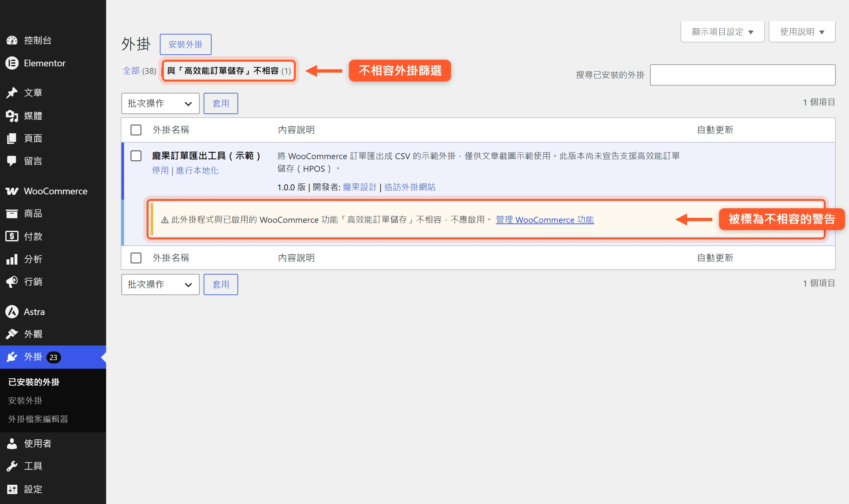Click the 文章 pushpin icon
849x504 pixels.
click(x=12, y=93)
